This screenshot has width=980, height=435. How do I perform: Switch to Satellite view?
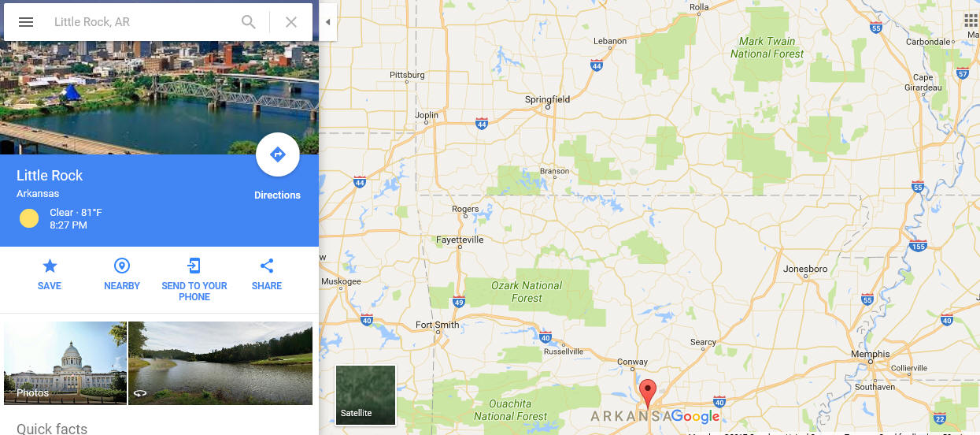366,395
